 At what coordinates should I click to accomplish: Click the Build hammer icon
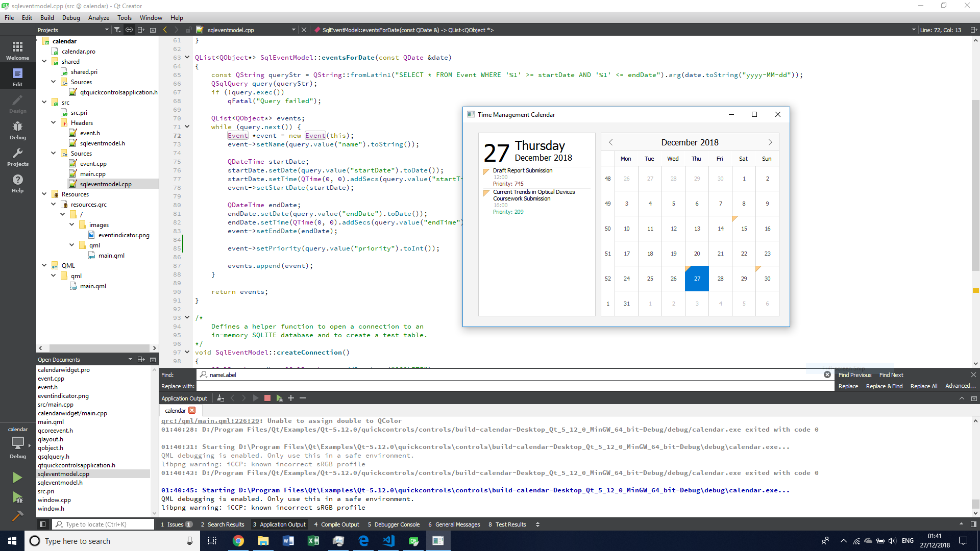(17, 516)
